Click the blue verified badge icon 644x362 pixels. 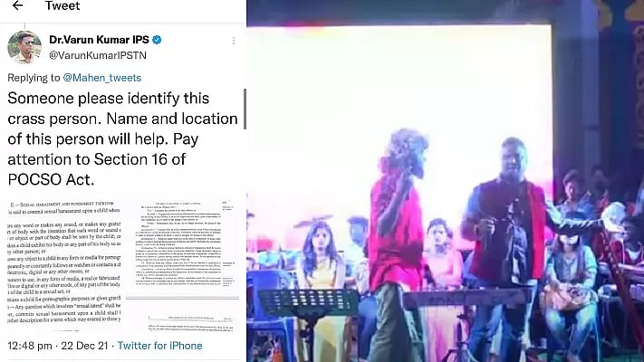point(157,40)
